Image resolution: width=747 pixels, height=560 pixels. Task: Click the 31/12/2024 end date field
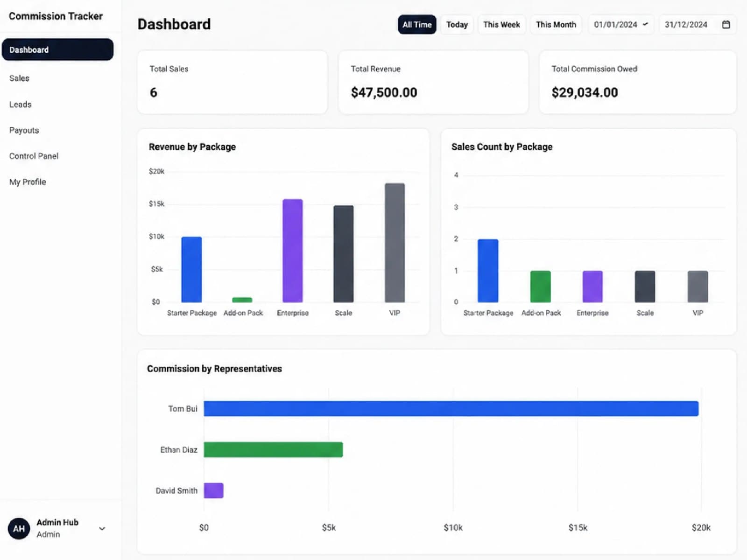tap(698, 25)
